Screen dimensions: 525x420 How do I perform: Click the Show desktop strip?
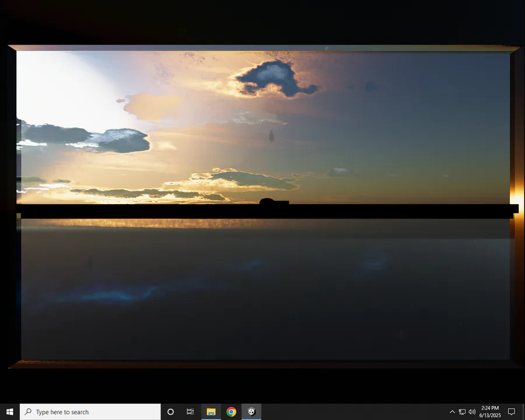[x=523, y=412]
